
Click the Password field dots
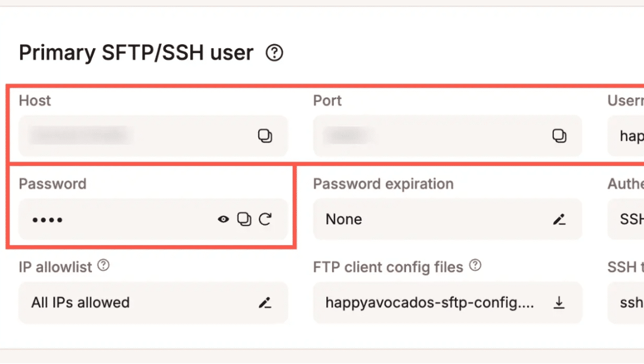47,219
